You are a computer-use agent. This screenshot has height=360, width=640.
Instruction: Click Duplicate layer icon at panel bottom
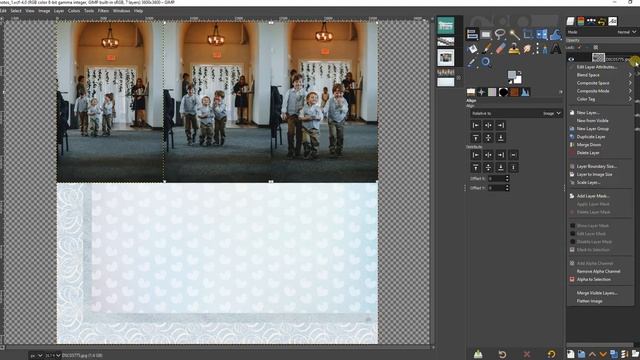pyautogui.click(x=613, y=354)
